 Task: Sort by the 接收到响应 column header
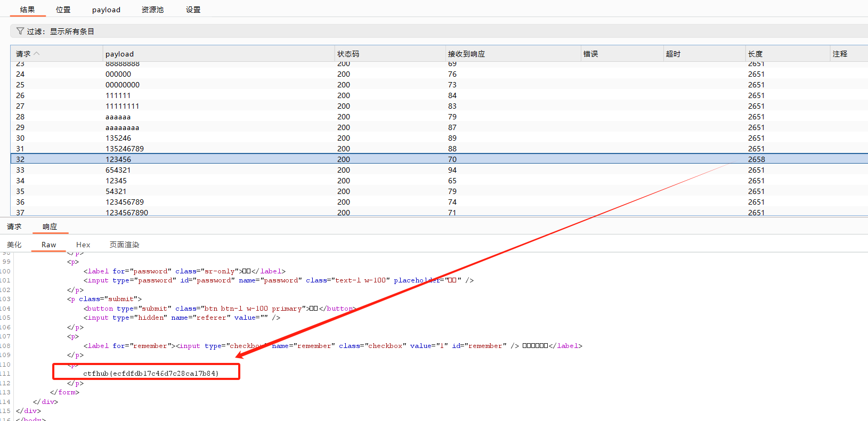point(513,54)
